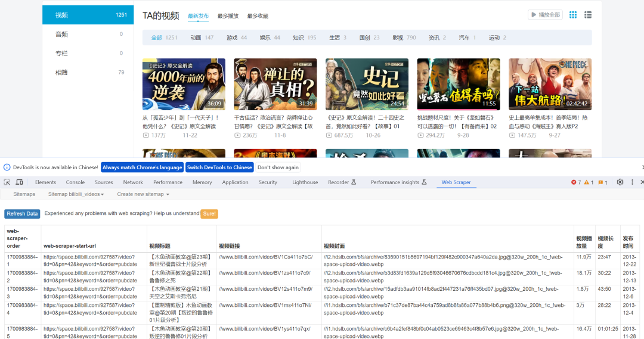Open the Network DevTools tab

[x=133, y=182]
